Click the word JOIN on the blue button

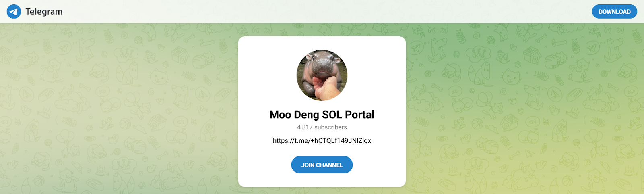[308, 165]
